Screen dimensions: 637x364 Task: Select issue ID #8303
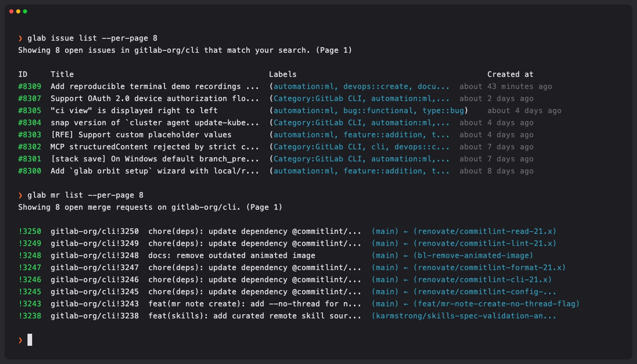[30, 135]
